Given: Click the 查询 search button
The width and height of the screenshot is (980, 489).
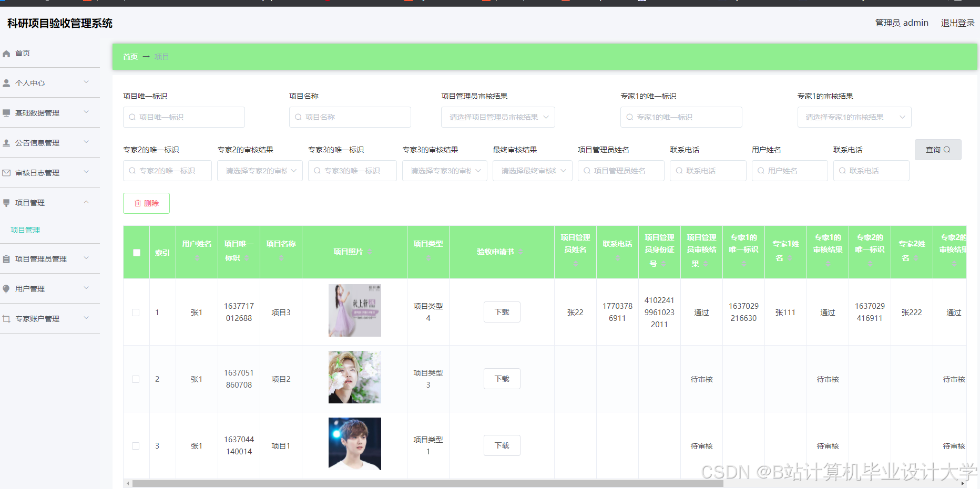Looking at the screenshot, I should 938,150.
